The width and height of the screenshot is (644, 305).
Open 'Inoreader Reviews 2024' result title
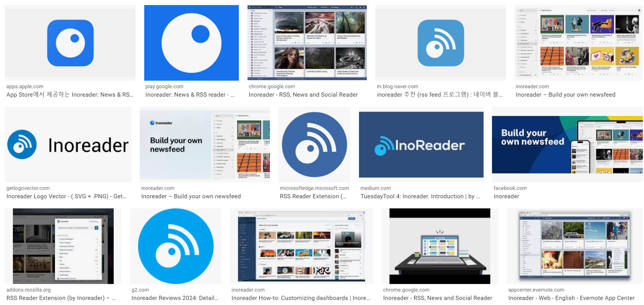coord(175,298)
